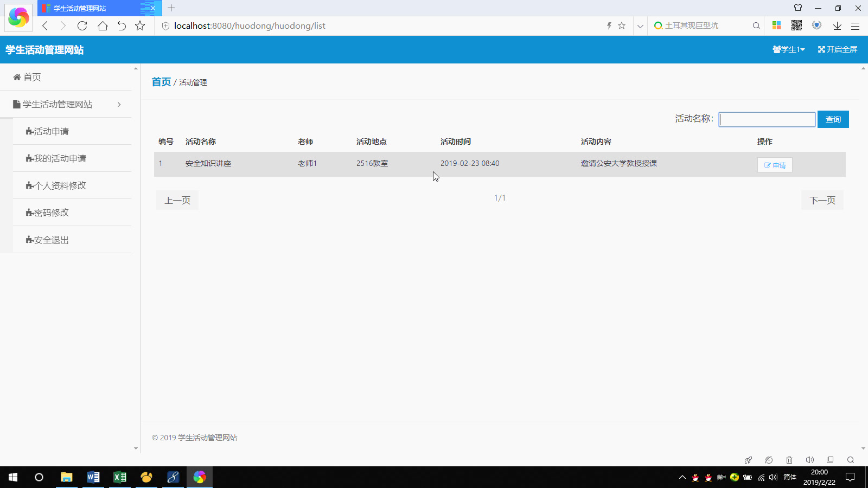The image size is (868, 488).
Task: Click the undo closed tab icon
Action: point(122,25)
